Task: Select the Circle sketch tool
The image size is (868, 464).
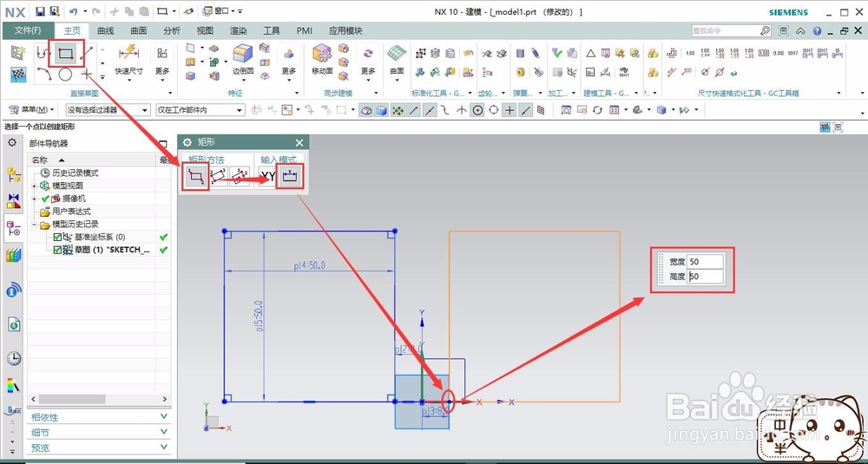Action: point(65,74)
